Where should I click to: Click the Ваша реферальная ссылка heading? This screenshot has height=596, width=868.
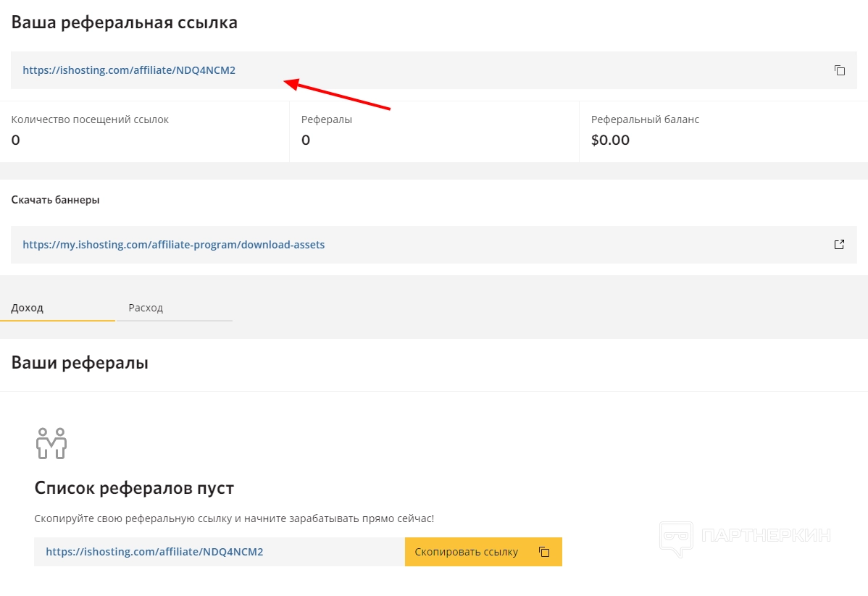coord(124,22)
